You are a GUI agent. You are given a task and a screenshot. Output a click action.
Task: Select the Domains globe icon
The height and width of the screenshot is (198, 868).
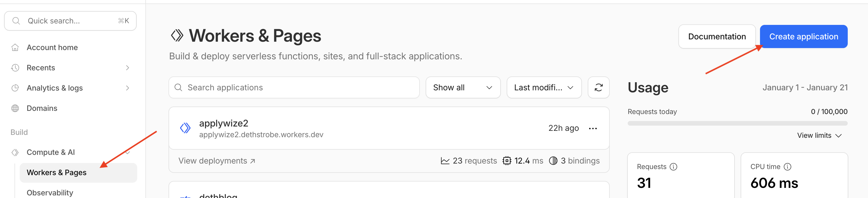[x=15, y=108]
